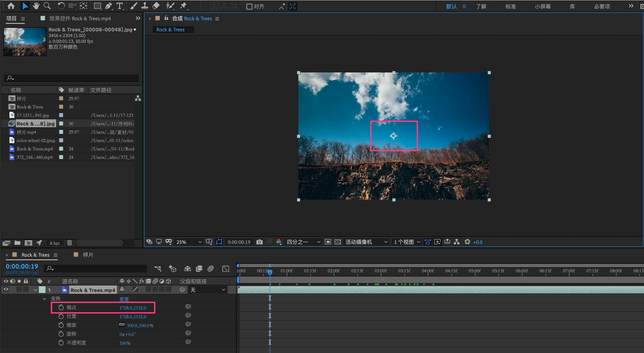Enable the 对齐 snapping checkbox
644x353 pixels.
(249, 6)
